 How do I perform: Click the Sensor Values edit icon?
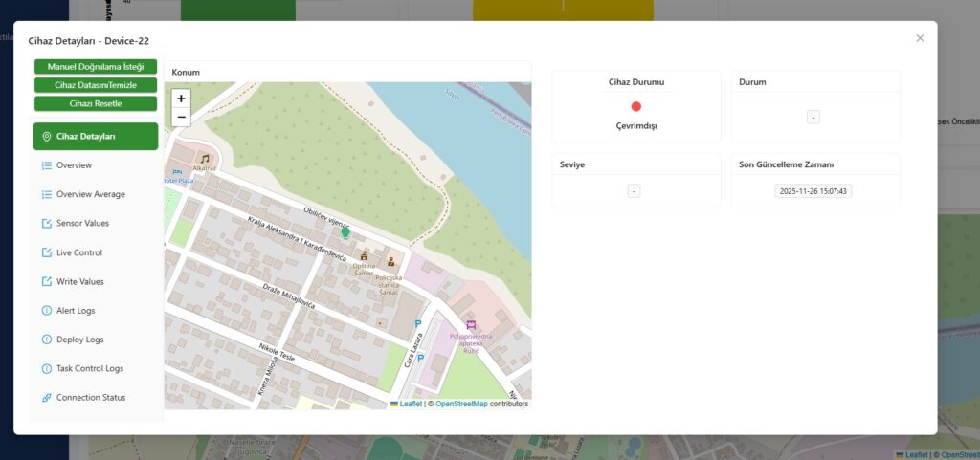pyautogui.click(x=47, y=224)
